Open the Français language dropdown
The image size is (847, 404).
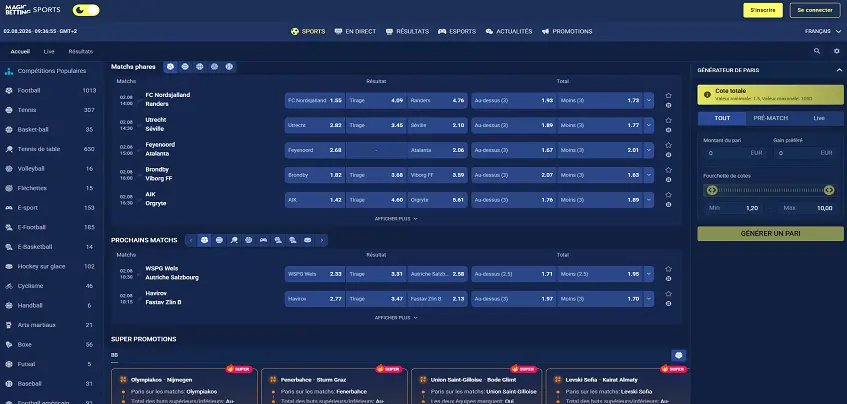[823, 31]
